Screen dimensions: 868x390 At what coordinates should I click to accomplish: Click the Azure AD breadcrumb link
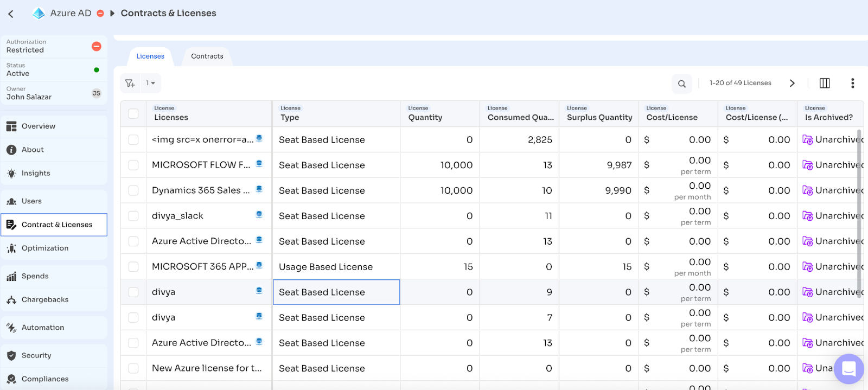tap(71, 13)
